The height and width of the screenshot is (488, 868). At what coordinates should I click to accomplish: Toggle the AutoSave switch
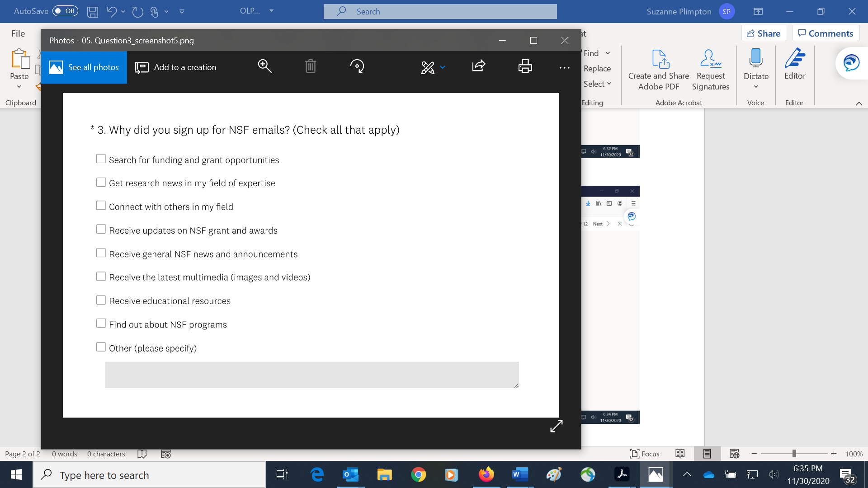tap(65, 11)
